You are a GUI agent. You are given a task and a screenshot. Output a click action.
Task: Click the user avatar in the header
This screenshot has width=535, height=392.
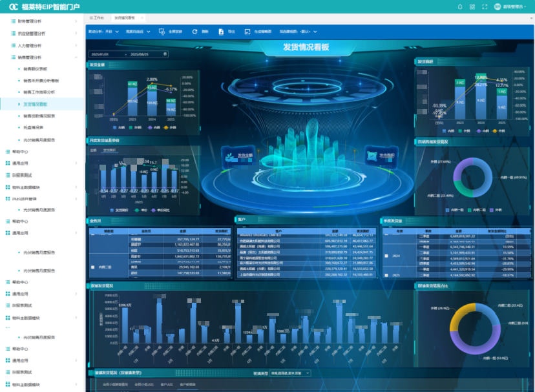(498, 6)
